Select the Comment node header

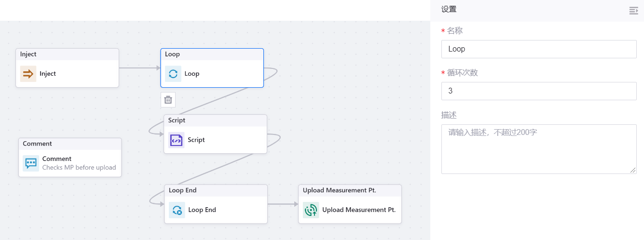(70, 144)
